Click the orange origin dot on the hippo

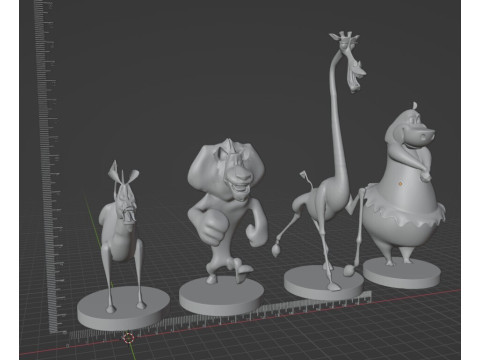(x=400, y=183)
